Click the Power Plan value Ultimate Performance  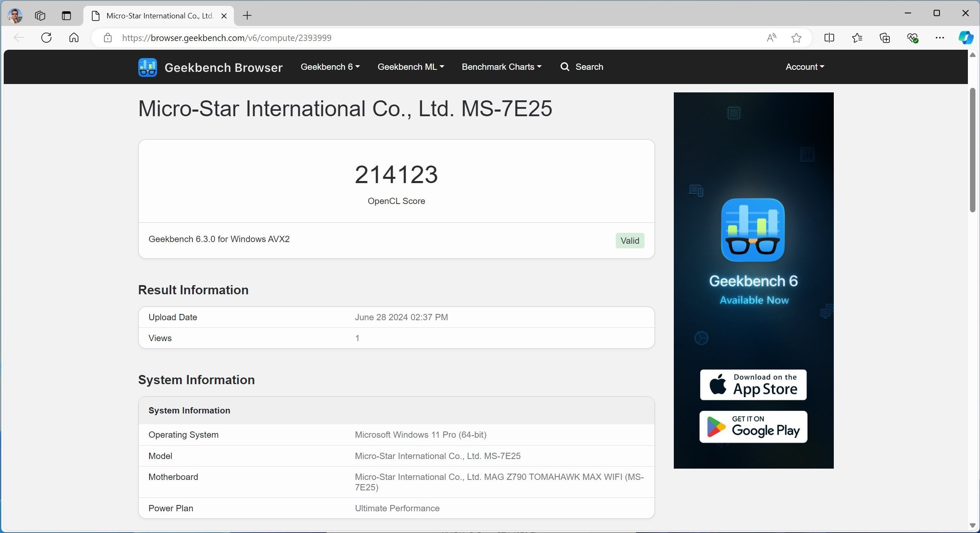397,508
